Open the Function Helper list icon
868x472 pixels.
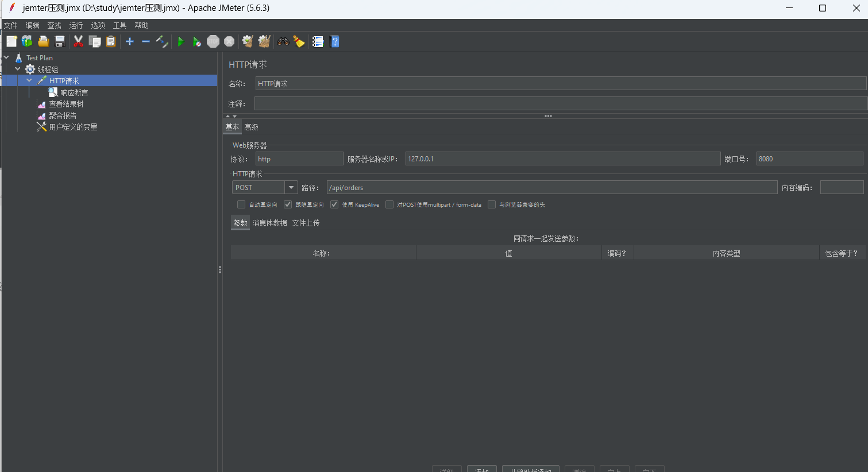(x=318, y=41)
